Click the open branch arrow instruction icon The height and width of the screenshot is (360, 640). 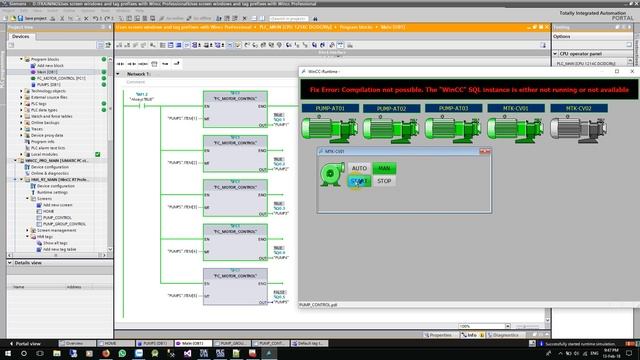[x=165, y=64]
